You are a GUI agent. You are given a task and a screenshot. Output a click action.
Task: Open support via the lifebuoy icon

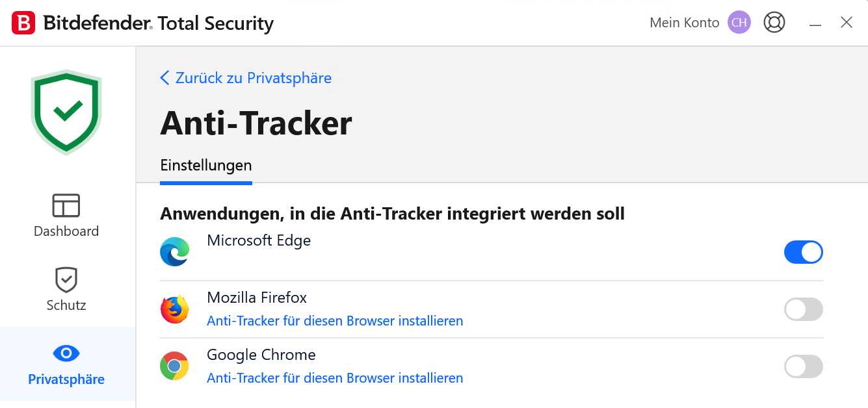click(774, 22)
